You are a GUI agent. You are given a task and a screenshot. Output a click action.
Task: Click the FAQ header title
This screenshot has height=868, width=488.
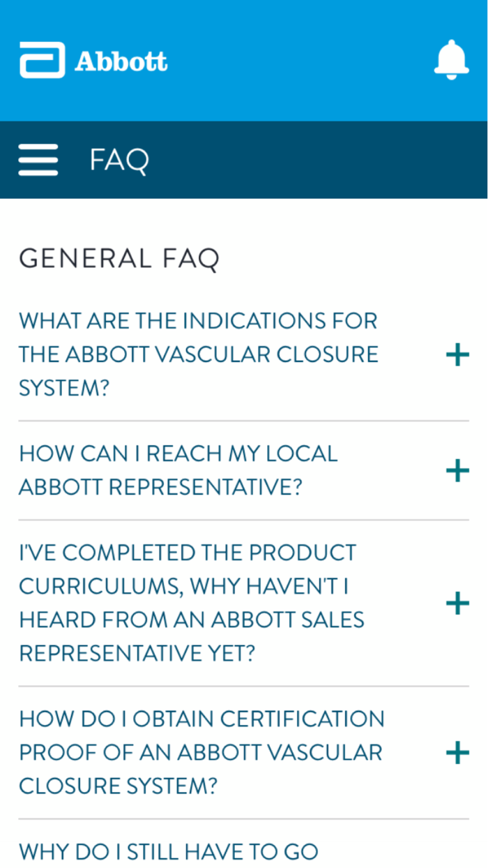[x=119, y=159]
